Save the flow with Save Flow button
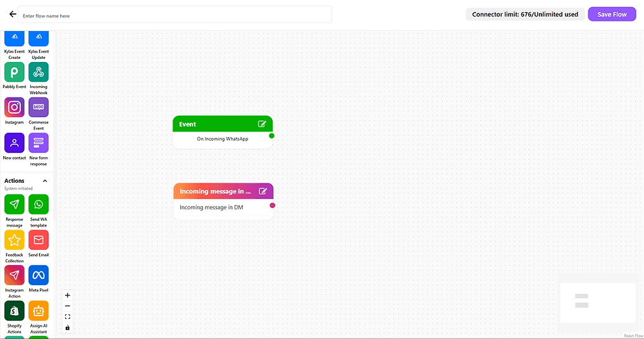Viewport: 644px width, 339px height. tap(612, 15)
